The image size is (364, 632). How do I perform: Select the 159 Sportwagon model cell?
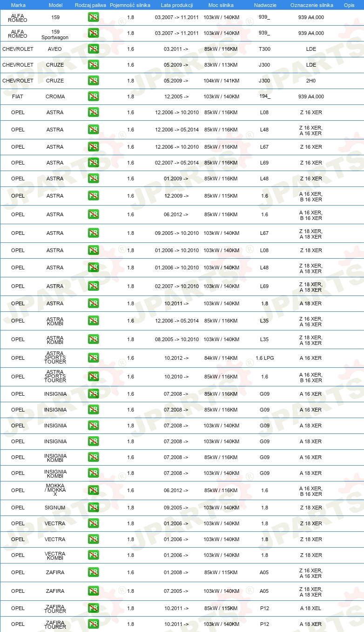(x=55, y=34)
